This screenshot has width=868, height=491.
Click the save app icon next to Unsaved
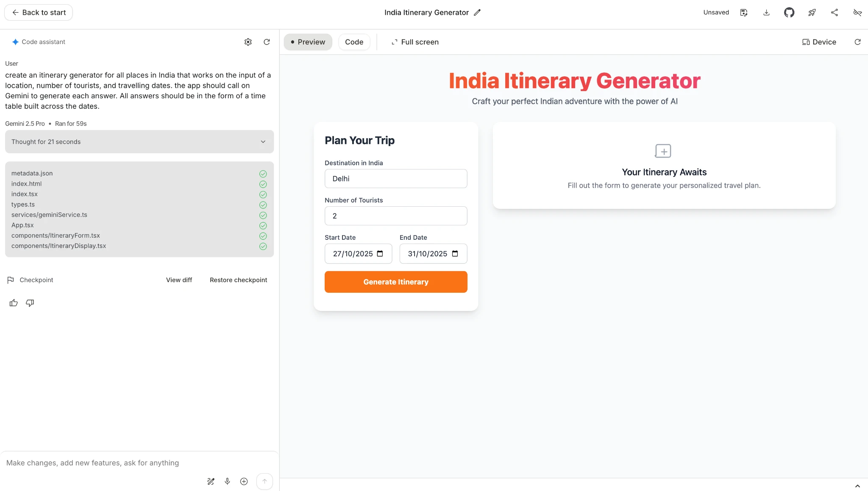point(743,12)
